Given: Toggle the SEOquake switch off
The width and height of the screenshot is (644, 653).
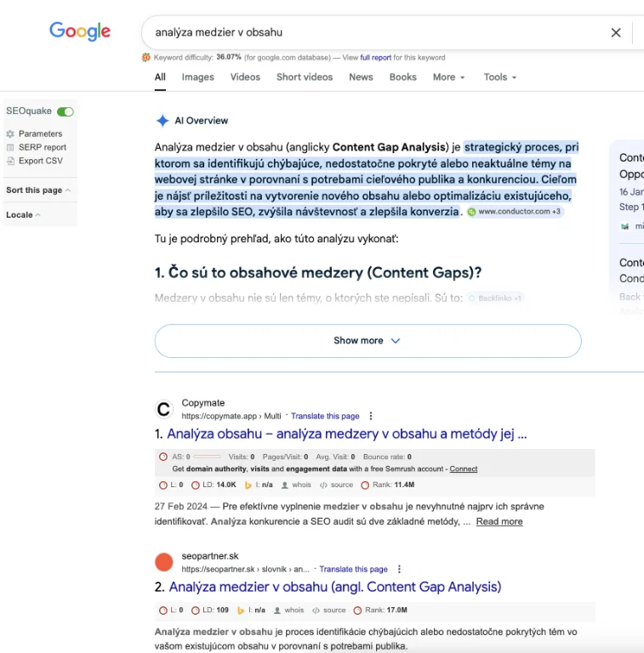Looking at the screenshot, I should pyautogui.click(x=66, y=111).
